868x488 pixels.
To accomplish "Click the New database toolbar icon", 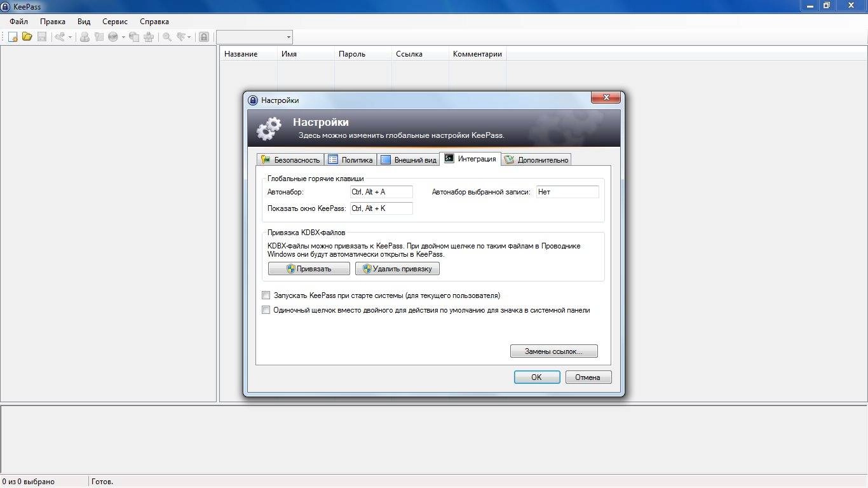I will click(x=13, y=37).
